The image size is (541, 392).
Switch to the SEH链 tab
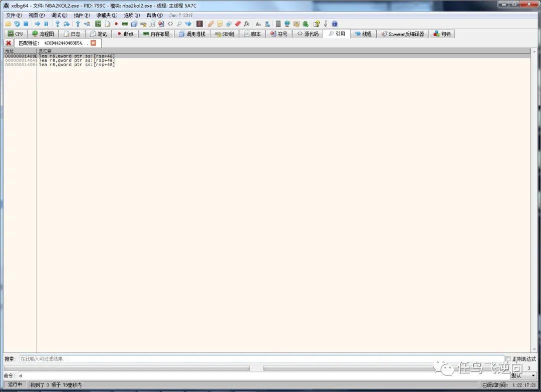[x=224, y=34]
